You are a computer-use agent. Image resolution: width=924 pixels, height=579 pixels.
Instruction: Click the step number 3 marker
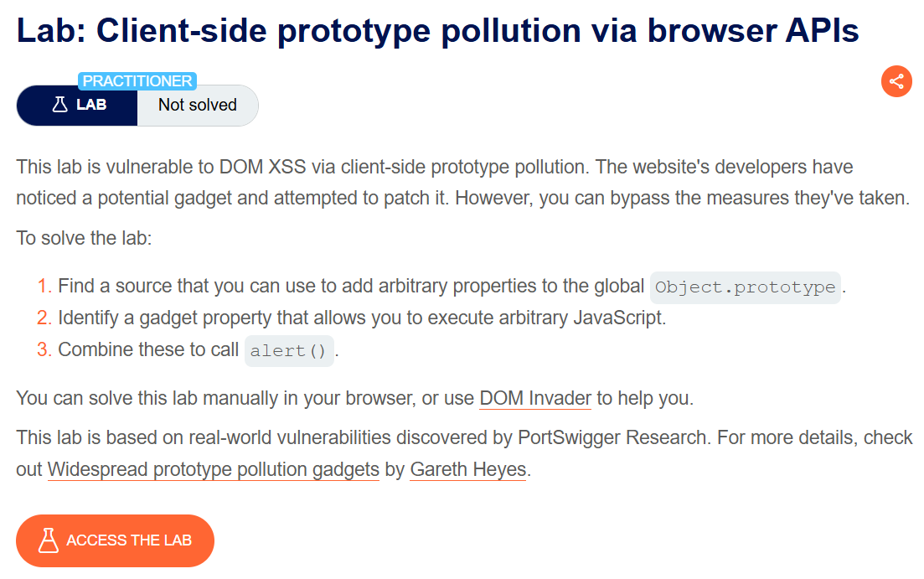44,350
